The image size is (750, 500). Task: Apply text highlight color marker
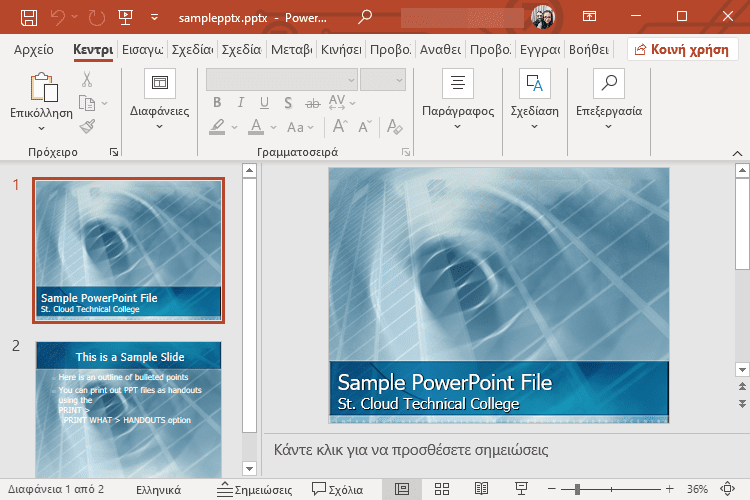(217, 127)
